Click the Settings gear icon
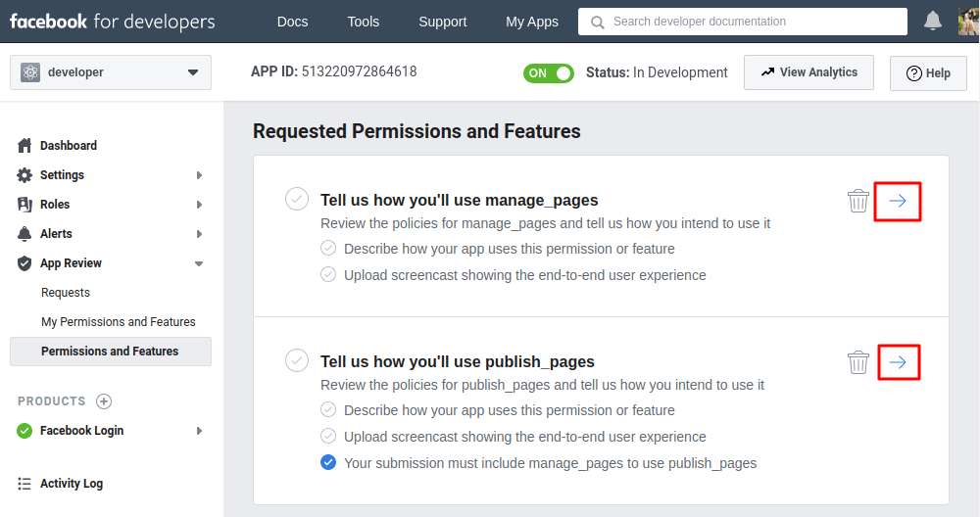Viewport: 980px width, 517px height. tap(24, 175)
